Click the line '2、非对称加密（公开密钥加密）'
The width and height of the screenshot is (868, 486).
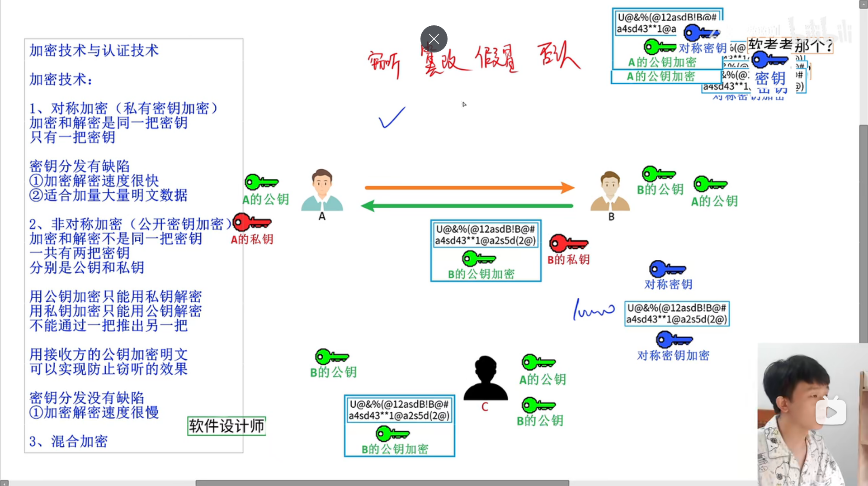click(131, 224)
